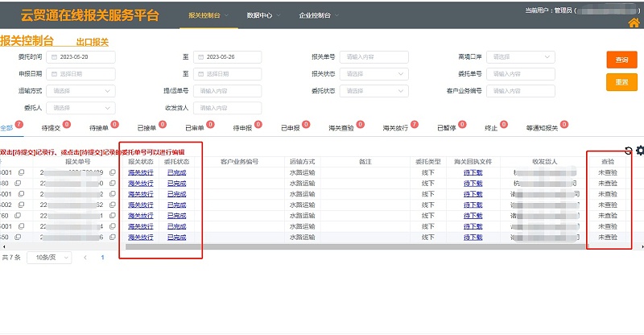
Task: Expand the 企业控制台 top navigation menu
Action: [x=319, y=15]
